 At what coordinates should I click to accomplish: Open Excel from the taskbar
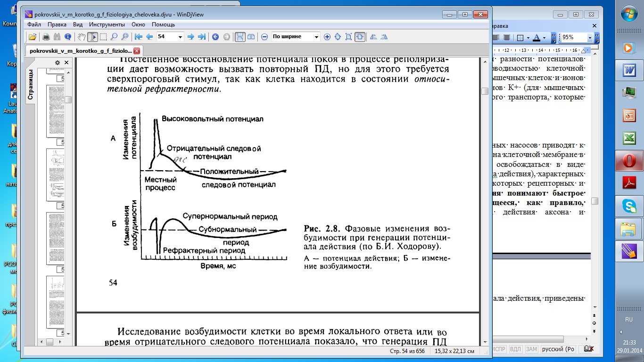pyautogui.click(x=628, y=138)
